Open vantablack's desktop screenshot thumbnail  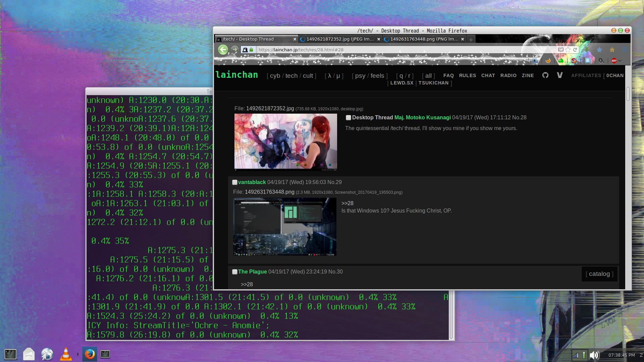tap(284, 227)
